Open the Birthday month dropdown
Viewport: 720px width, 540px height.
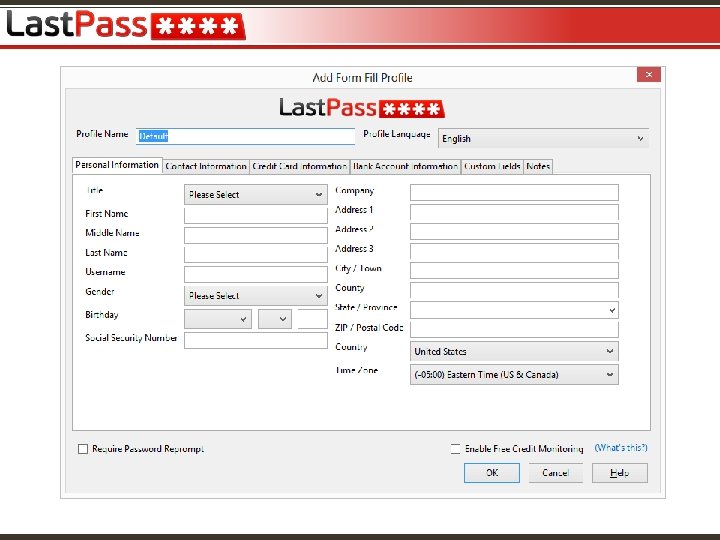(x=218, y=319)
